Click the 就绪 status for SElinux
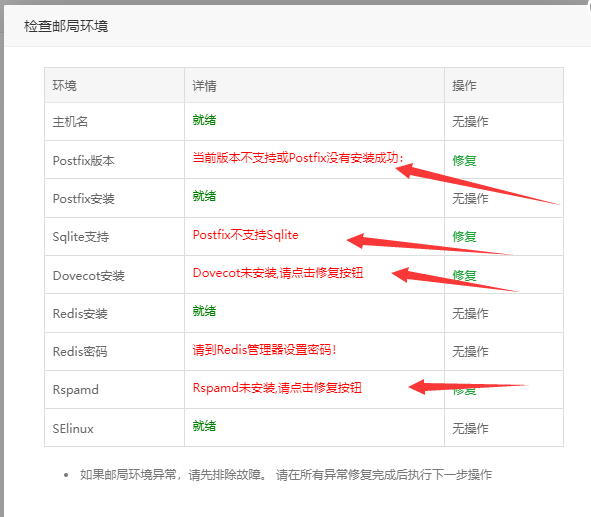Screen dimensions: 591x517 [204, 426]
